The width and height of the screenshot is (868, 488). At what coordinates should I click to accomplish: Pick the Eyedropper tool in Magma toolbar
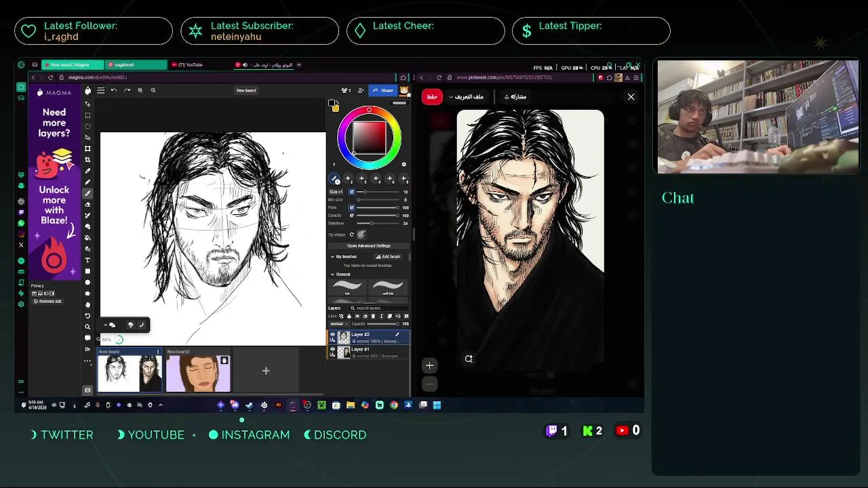[87, 171]
